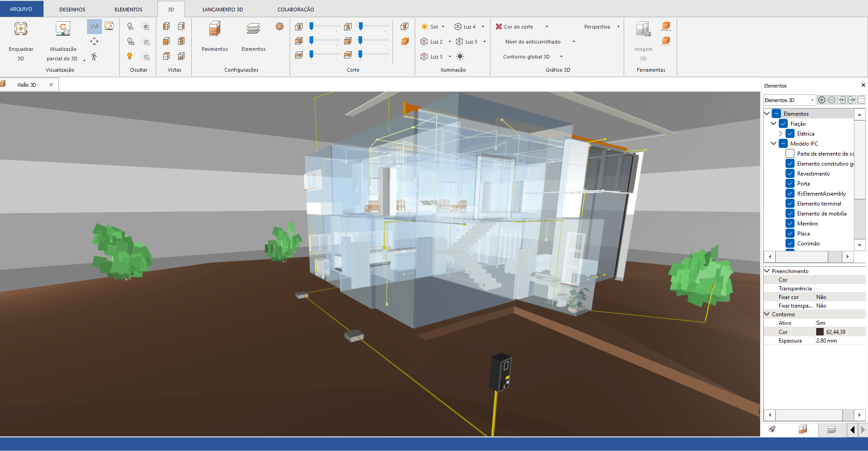Open the Elementos 3D combo box
868x451 pixels.
[x=789, y=100]
